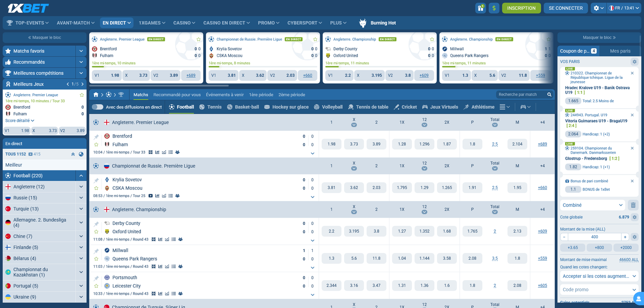Pin the Portsmouth match in list
Viewport: 644px width, 308px height.
96,278
